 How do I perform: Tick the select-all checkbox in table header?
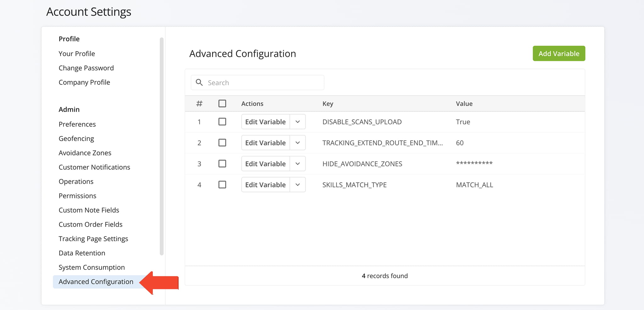pyautogui.click(x=222, y=103)
